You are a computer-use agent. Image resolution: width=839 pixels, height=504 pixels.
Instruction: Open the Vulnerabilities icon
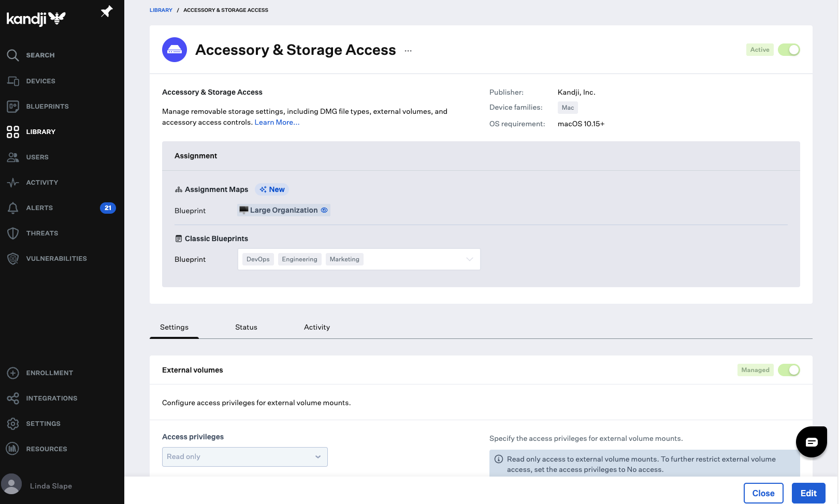13,259
